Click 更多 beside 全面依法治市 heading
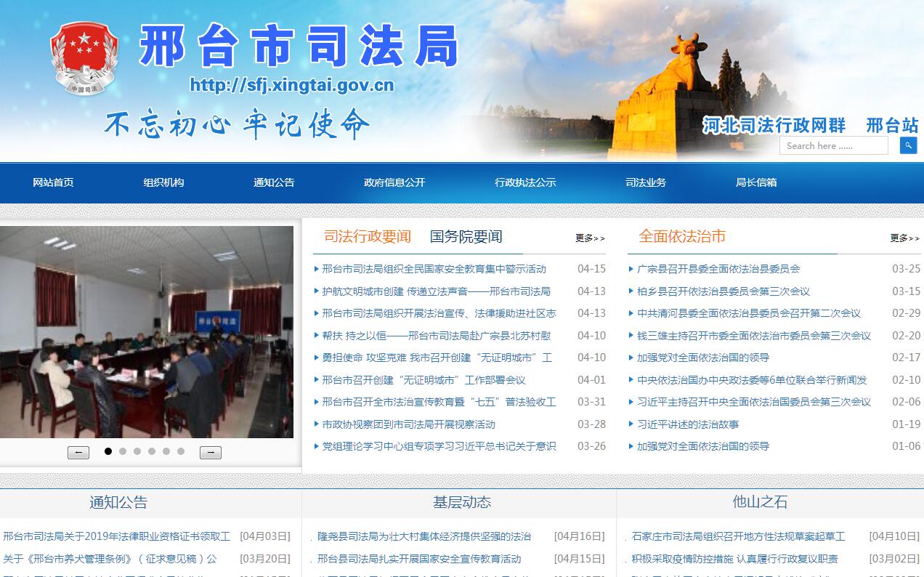Viewport: 924px width, 577px height. [905, 238]
